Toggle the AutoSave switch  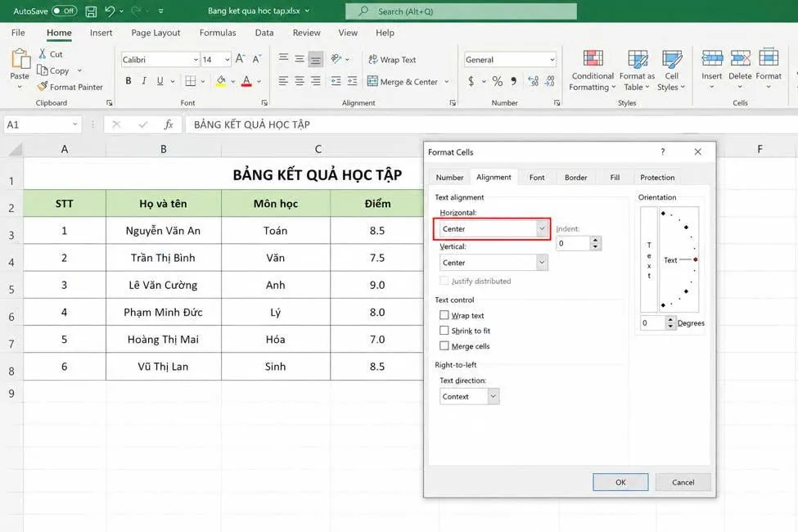[64, 11]
